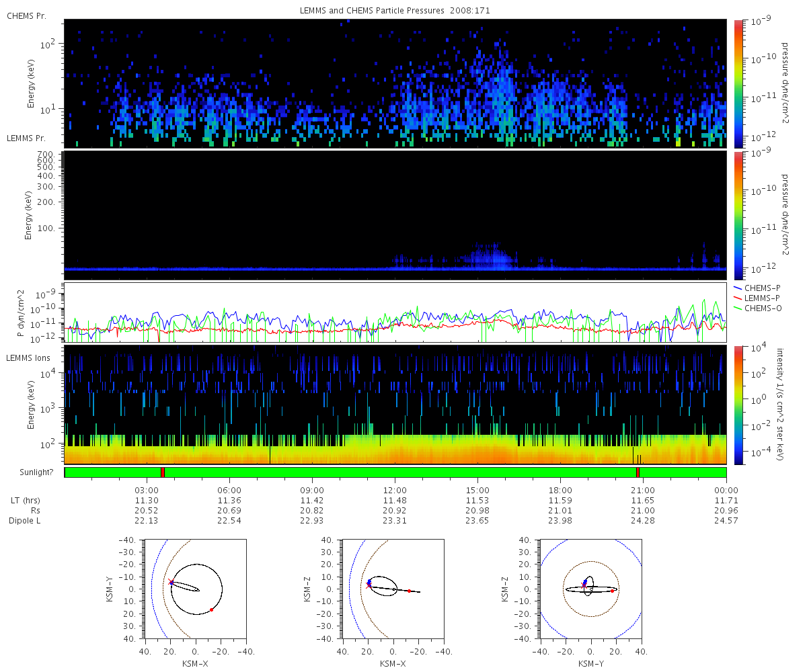Click the LEMMS pressure color scale bar
This screenshot has height=672, width=807.
tap(738, 215)
